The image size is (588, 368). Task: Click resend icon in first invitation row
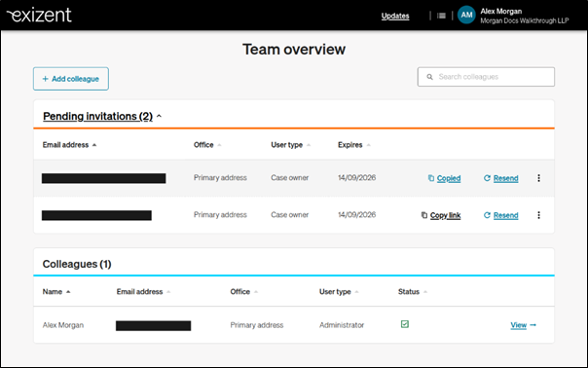click(487, 178)
